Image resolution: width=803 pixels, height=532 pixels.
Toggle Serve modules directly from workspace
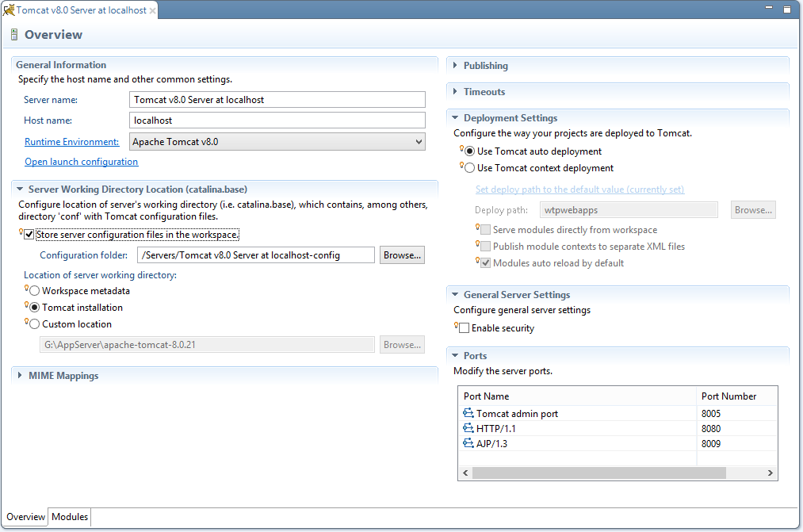[485, 230]
